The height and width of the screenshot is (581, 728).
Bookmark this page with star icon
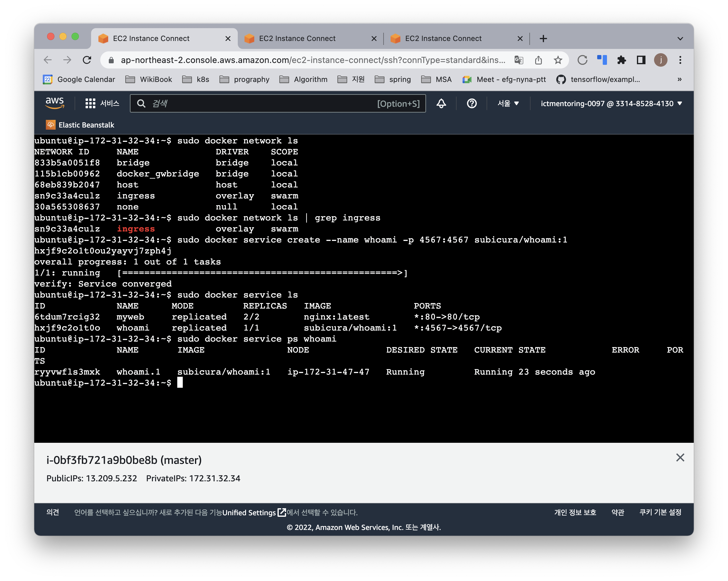pos(558,60)
